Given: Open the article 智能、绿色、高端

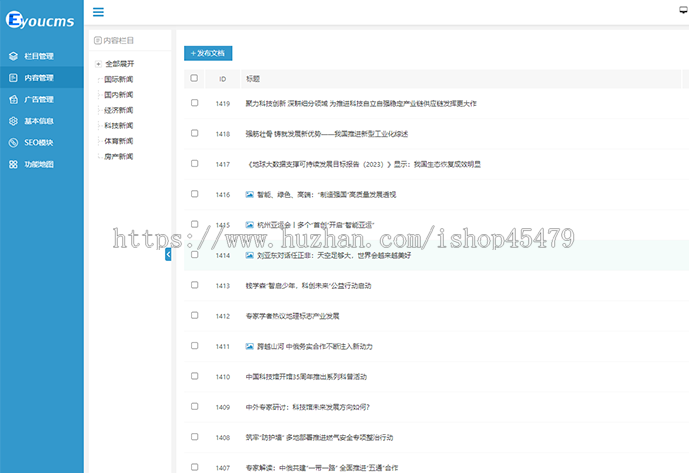Looking at the screenshot, I should coord(326,194).
